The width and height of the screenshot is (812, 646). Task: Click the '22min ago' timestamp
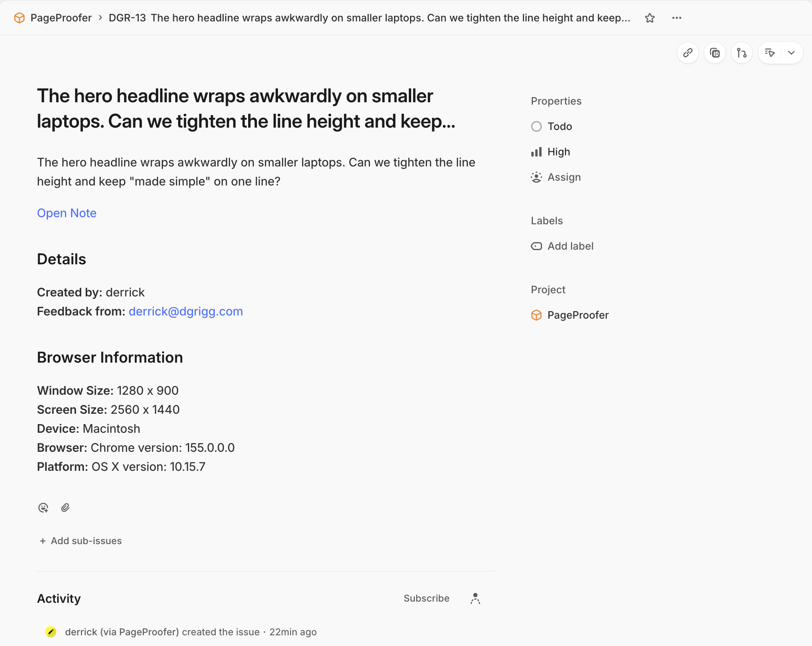click(x=293, y=632)
